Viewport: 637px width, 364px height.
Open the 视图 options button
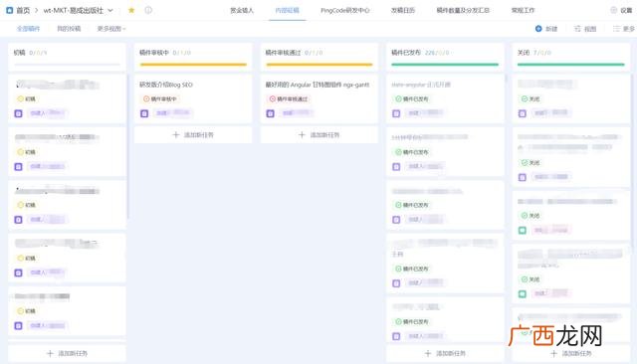tap(585, 29)
